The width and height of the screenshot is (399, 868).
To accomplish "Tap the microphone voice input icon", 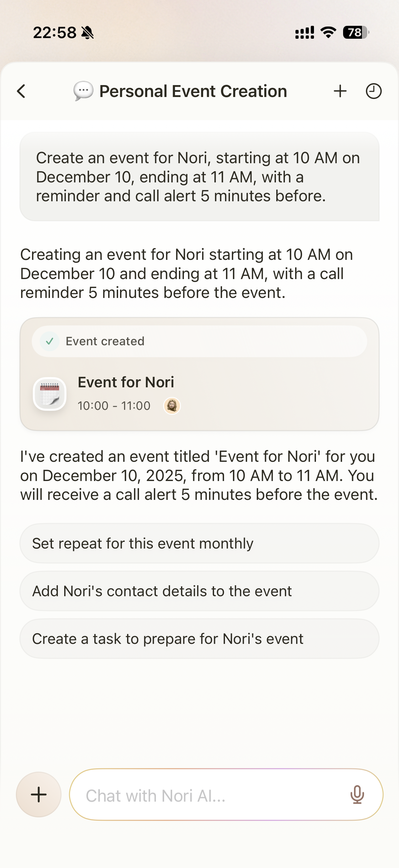I will [357, 795].
